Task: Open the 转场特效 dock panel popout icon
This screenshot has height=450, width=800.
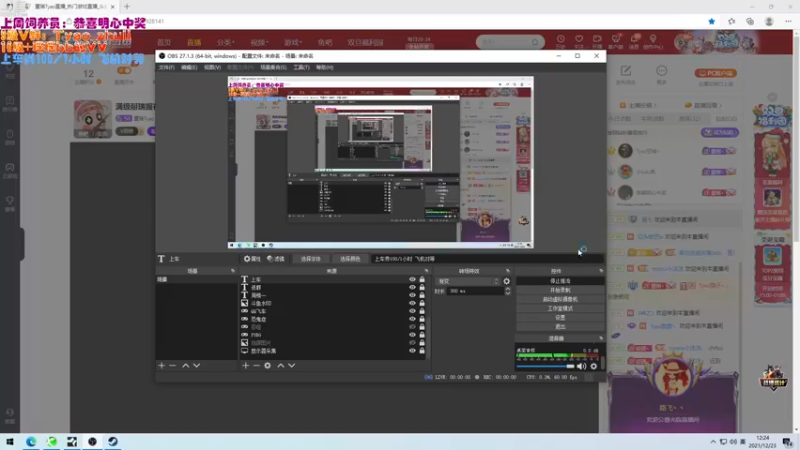Action: [508, 271]
